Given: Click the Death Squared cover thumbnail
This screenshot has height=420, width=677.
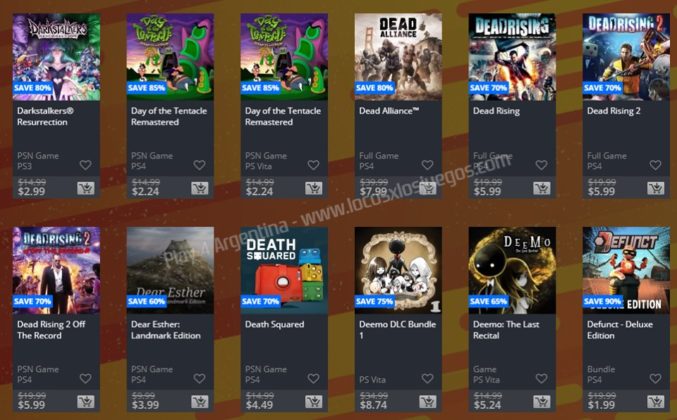Looking at the screenshot, I should pyautogui.click(x=284, y=270).
